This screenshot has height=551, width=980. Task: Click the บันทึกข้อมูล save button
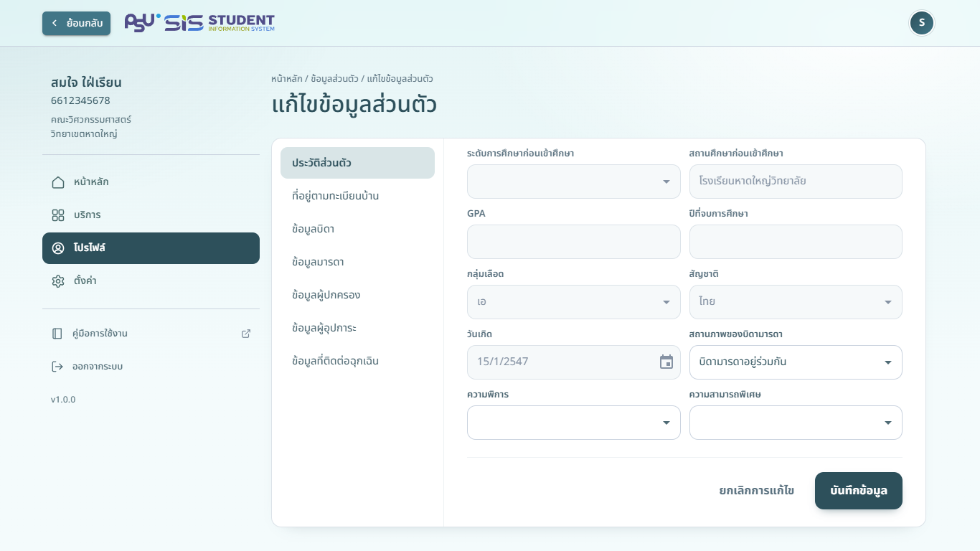(x=859, y=491)
